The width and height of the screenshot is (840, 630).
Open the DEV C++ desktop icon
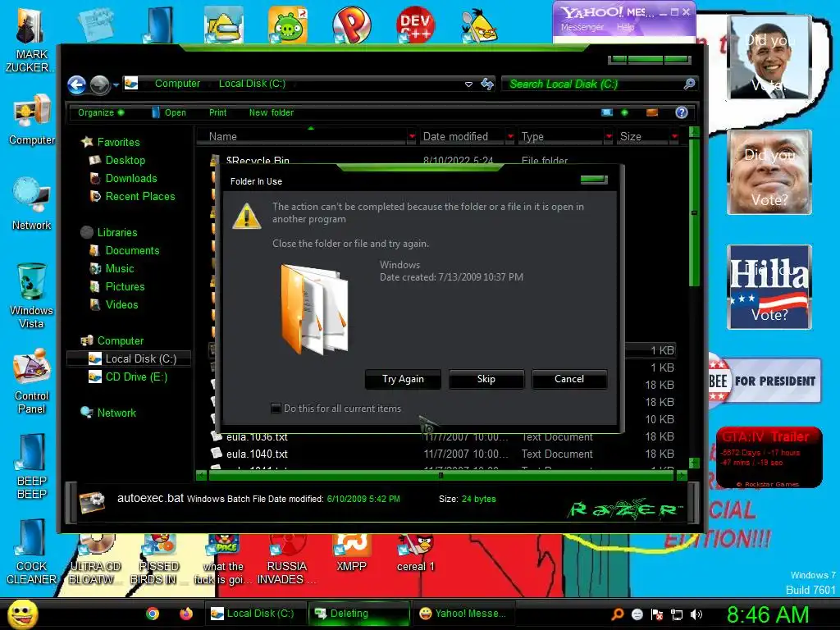click(x=415, y=25)
